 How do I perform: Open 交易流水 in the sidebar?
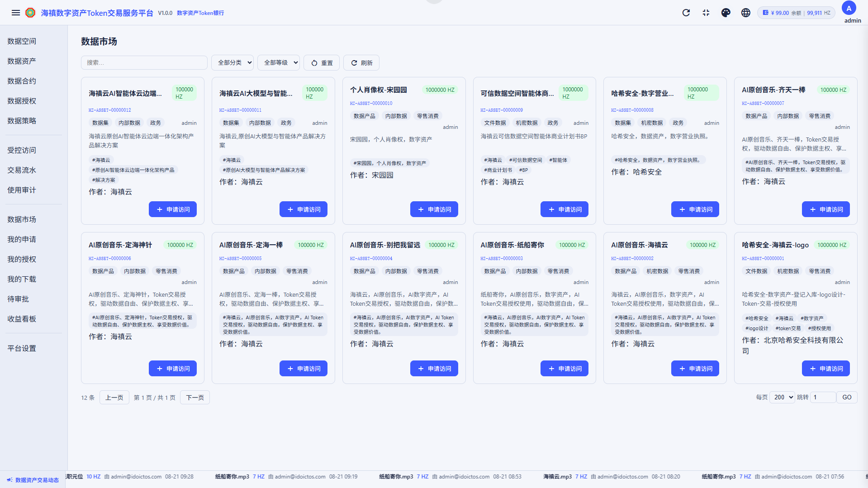pyautogui.click(x=22, y=170)
